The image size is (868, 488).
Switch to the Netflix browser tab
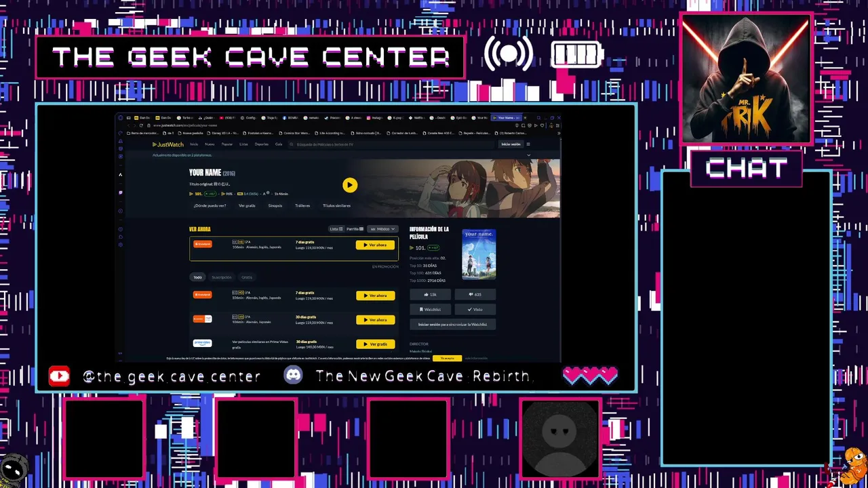tap(416, 118)
